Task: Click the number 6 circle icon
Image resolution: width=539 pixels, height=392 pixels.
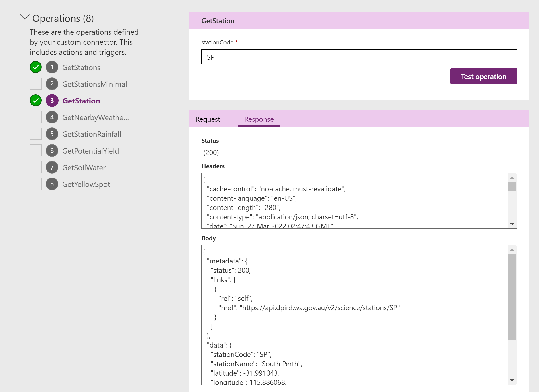Action: [x=52, y=151]
